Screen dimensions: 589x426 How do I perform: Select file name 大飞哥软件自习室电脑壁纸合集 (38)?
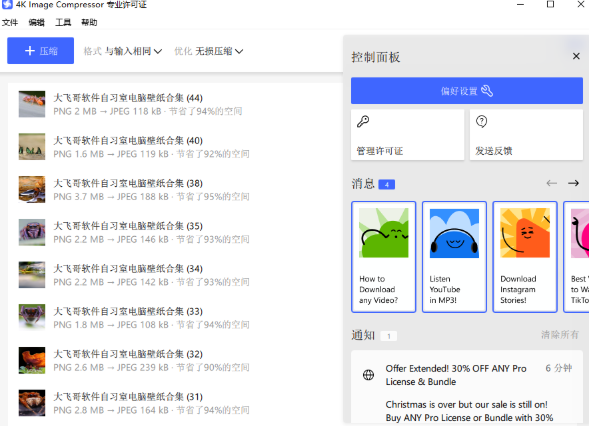pos(128,183)
